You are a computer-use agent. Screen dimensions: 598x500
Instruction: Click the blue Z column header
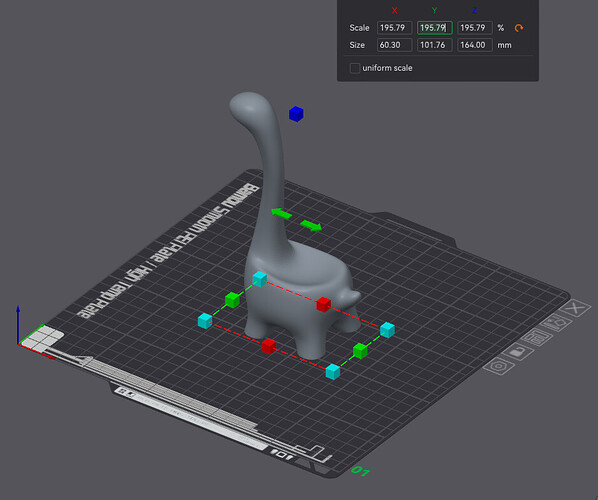tap(474, 10)
